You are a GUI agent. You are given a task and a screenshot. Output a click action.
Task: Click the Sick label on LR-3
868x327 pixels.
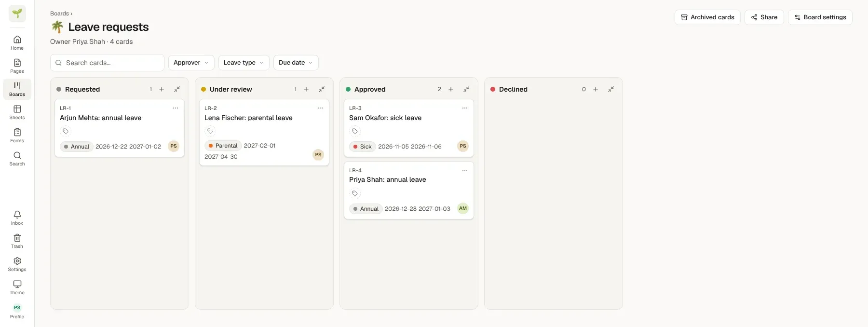click(362, 147)
